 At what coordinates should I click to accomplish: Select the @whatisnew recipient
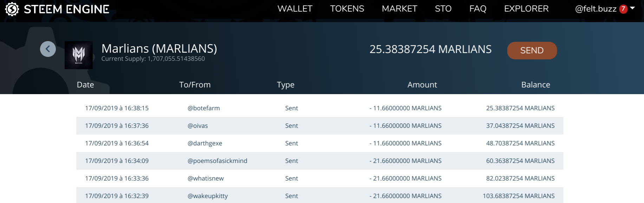pos(206,178)
